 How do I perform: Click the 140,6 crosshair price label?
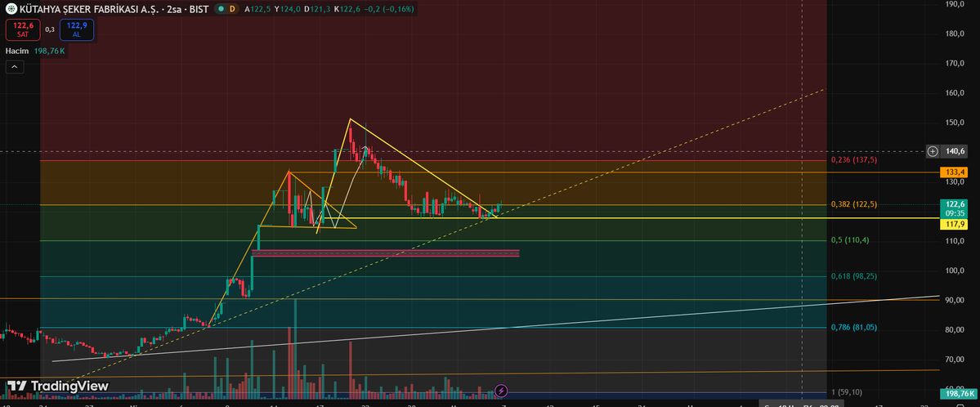click(x=955, y=150)
